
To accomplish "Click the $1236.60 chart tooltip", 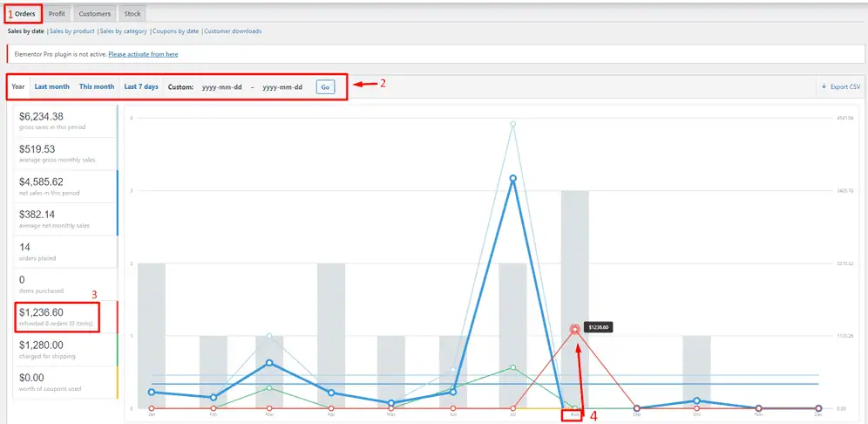I will (x=599, y=327).
